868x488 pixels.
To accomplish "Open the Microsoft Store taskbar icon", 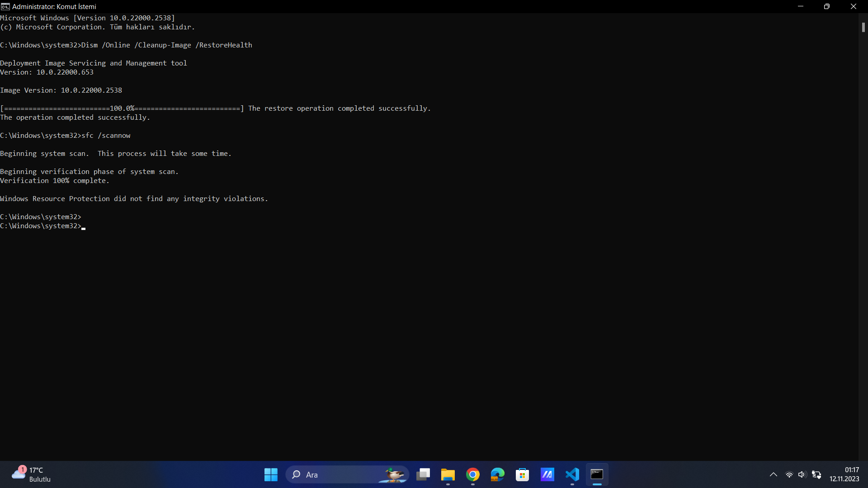I will coord(523,474).
